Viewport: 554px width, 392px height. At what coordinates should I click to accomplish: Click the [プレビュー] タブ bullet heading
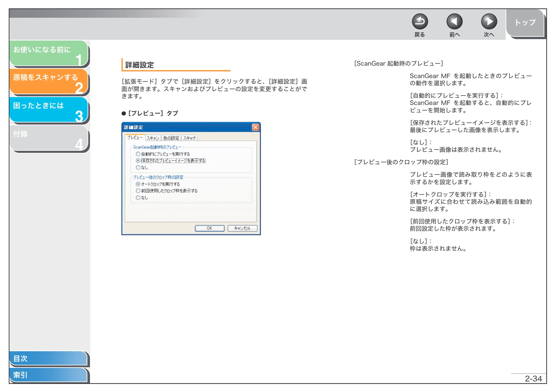(x=150, y=113)
